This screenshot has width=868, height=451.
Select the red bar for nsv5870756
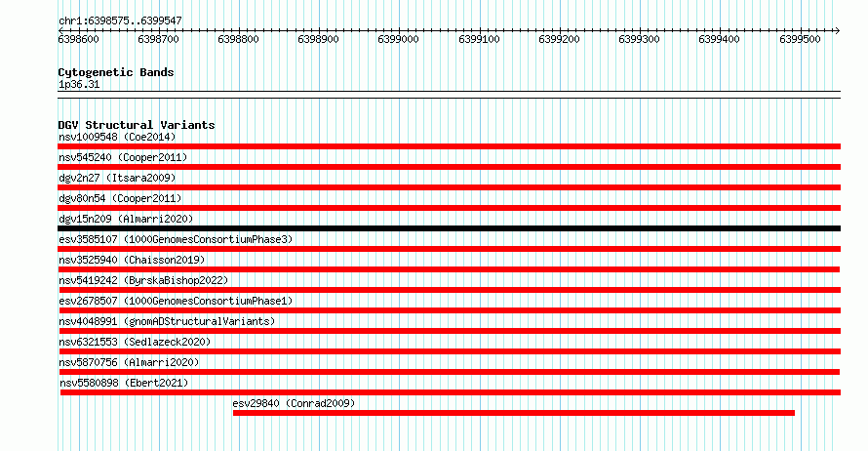(x=449, y=372)
